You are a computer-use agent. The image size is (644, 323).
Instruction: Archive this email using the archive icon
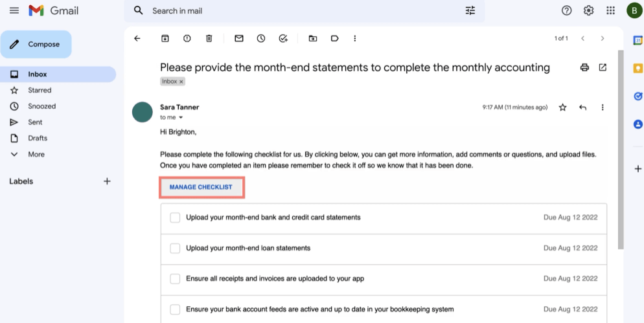(x=165, y=39)
